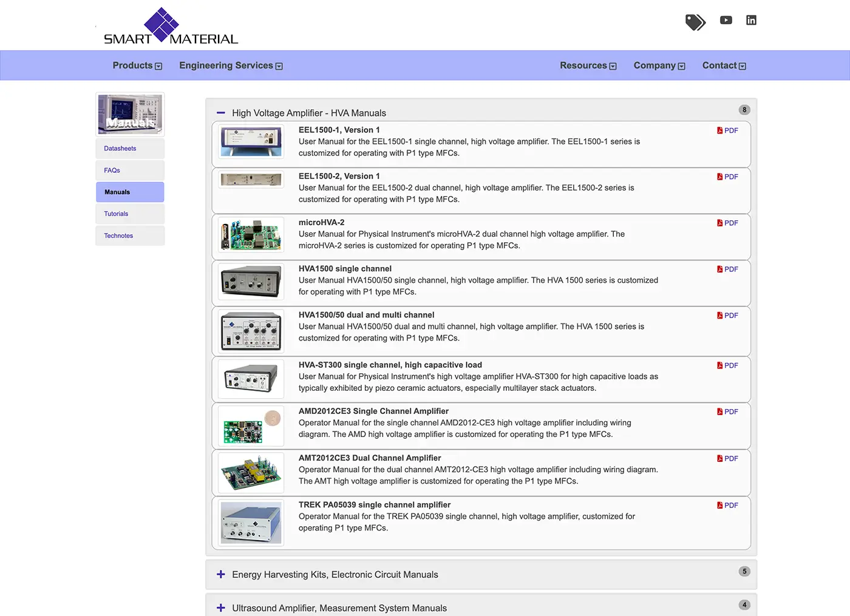Click the count badge 4 on Ultrasound Amplifier

coord(744,604)
